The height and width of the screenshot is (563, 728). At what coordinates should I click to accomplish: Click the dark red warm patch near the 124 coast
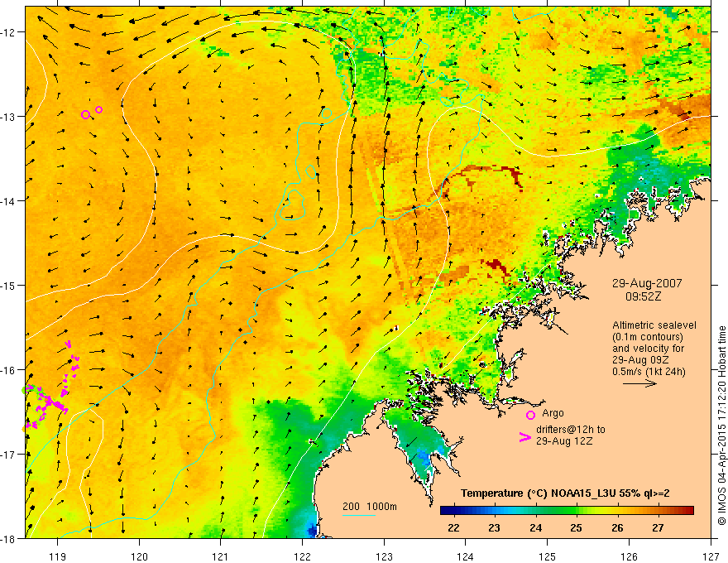(x=496, y=266)
